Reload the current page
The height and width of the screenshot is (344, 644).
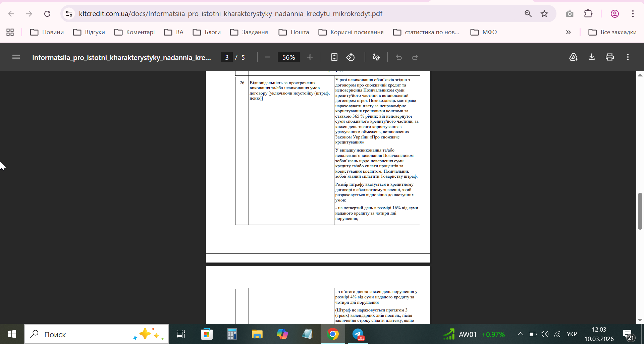point(47,14)
